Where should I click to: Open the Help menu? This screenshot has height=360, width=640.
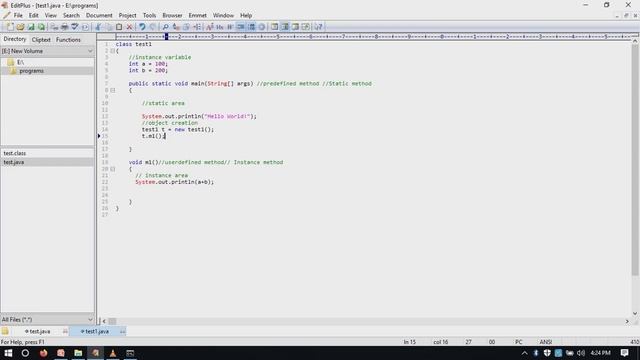click(246, 16)
